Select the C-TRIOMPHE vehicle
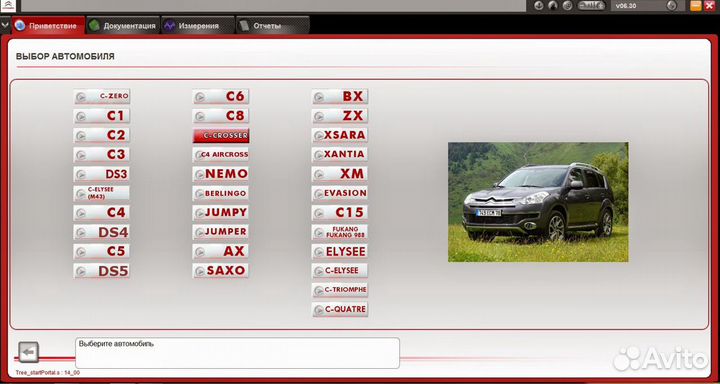 (x=340, y=290)
